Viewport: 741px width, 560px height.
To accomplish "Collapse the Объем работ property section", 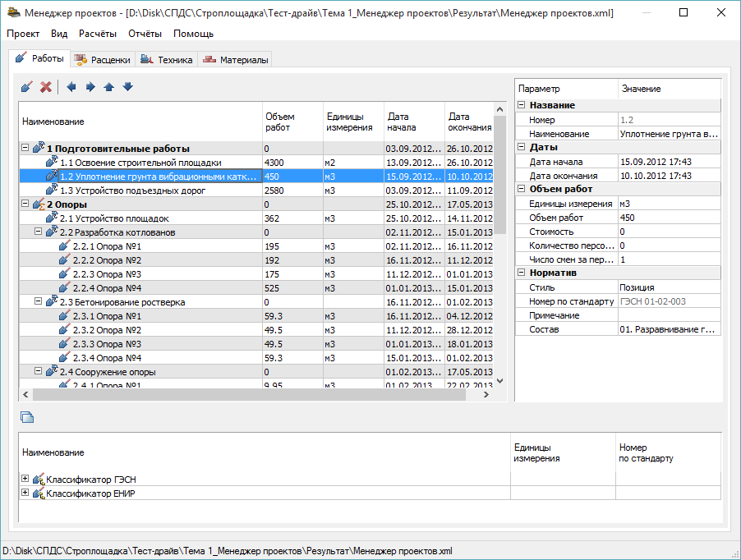I will pyautogui.click(x=522, y=188).
